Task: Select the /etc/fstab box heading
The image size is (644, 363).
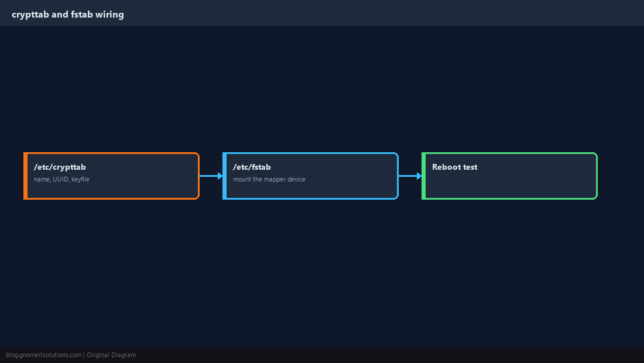Action: (252, 167)
